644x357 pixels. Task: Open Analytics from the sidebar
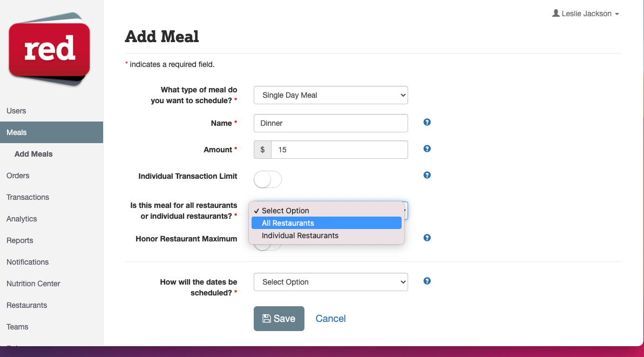tap(22, 219)
